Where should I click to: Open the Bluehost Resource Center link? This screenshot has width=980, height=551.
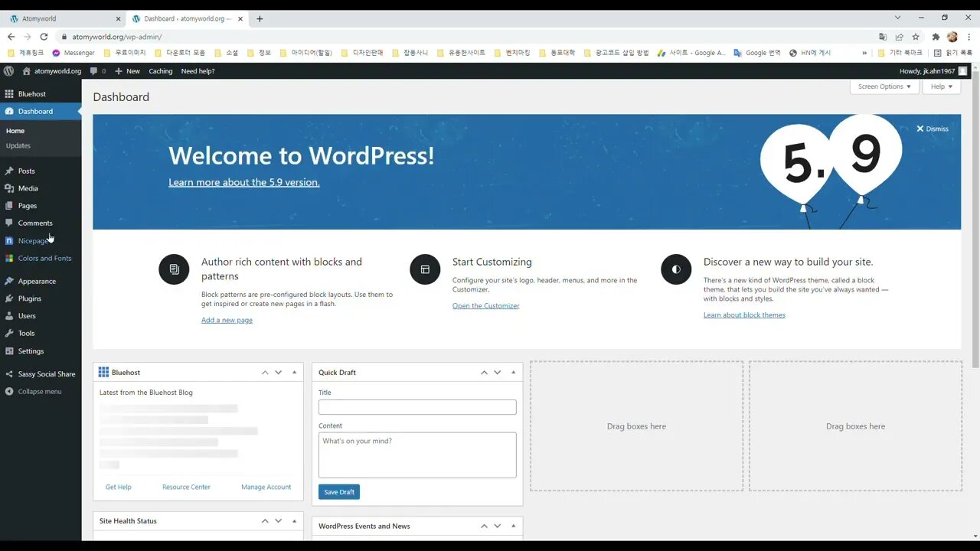[186, 487]
